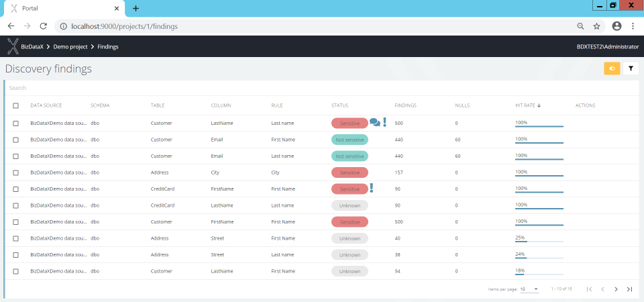Focus the Search field above the table
The width and height of the screenshot is (644, 302).
click(x=321, y=88)
